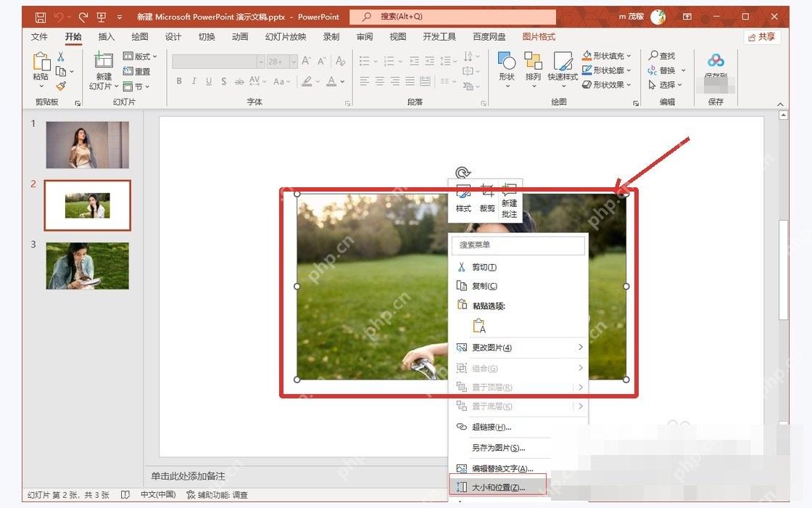
Task: Click the search box in title bar
Action: pyautogui.click(x=452, y=17)
